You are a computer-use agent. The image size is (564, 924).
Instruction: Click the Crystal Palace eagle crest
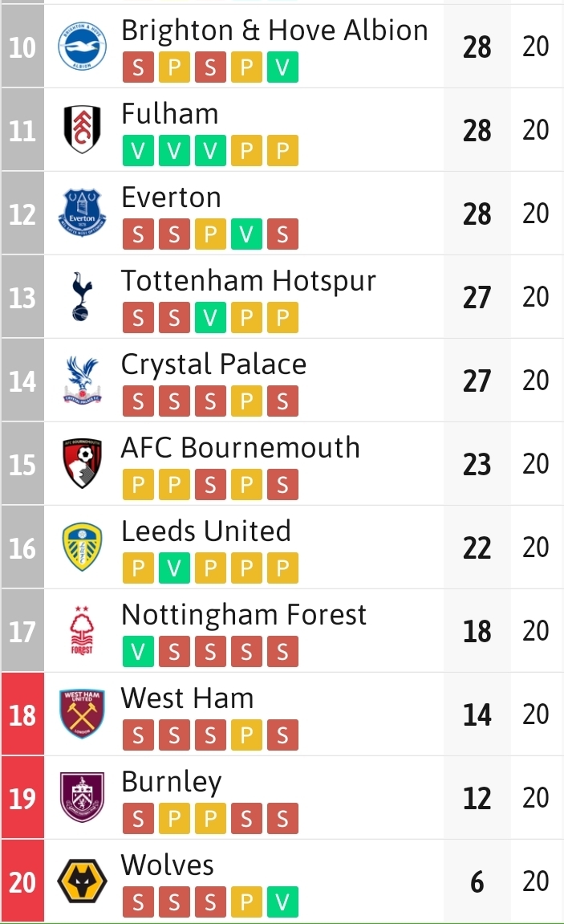[x=82, y=381]
